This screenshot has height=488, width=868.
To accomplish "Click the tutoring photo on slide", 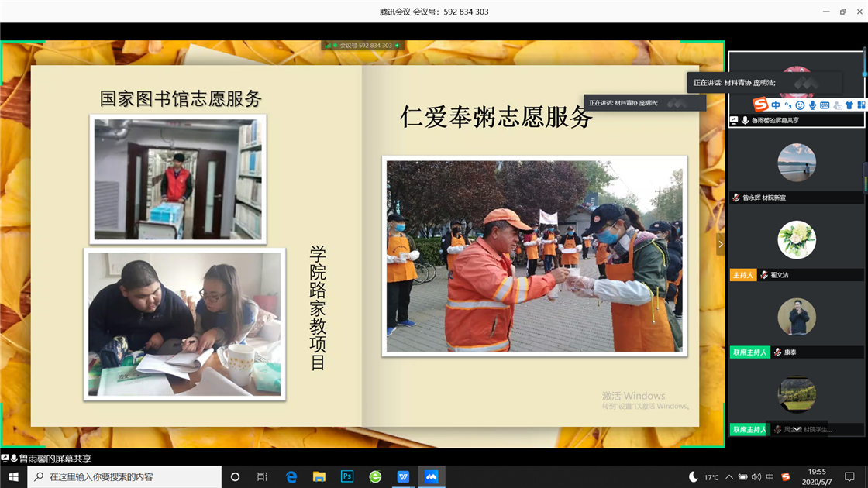I will [184, 325].
